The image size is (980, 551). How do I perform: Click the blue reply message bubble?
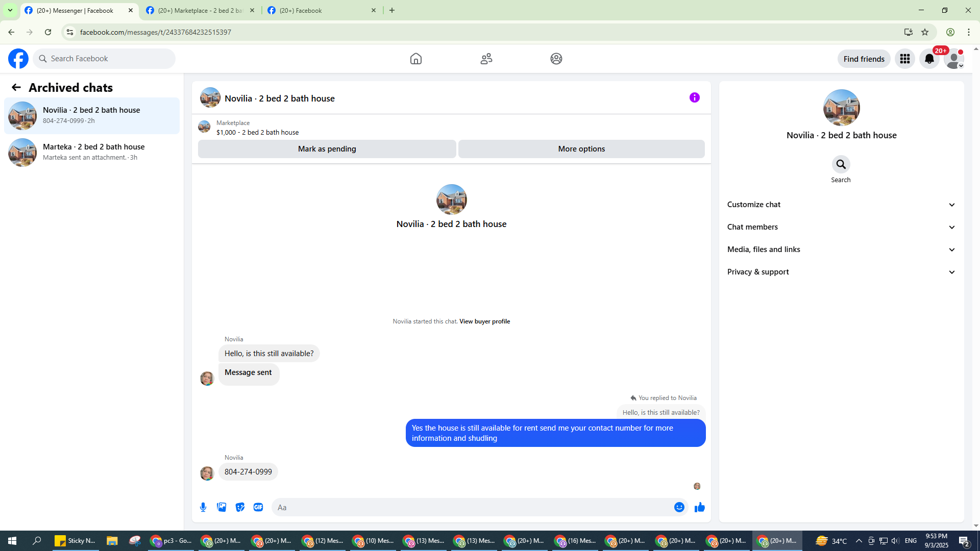[555, 433]
